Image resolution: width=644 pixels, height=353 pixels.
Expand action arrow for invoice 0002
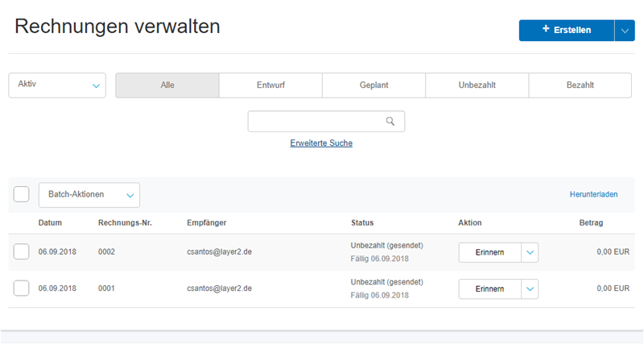530,252
